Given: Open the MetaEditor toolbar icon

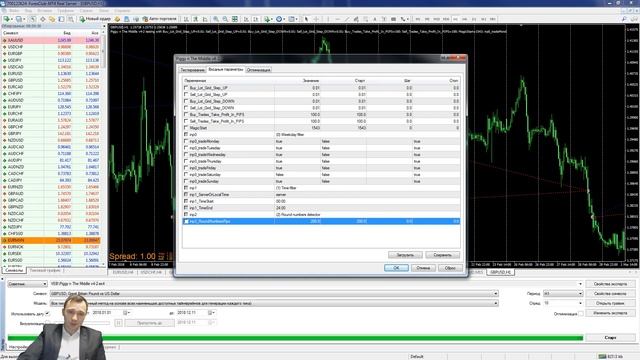Looking at the screenshot, I should [x=117, y=19].
